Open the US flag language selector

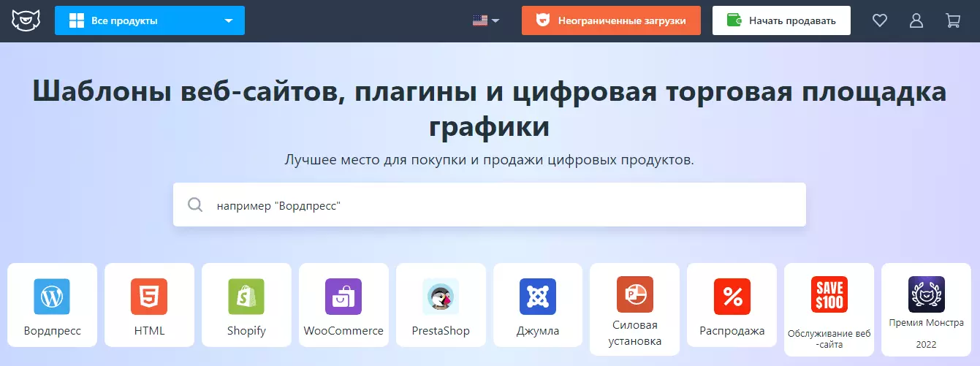(486, 20)
